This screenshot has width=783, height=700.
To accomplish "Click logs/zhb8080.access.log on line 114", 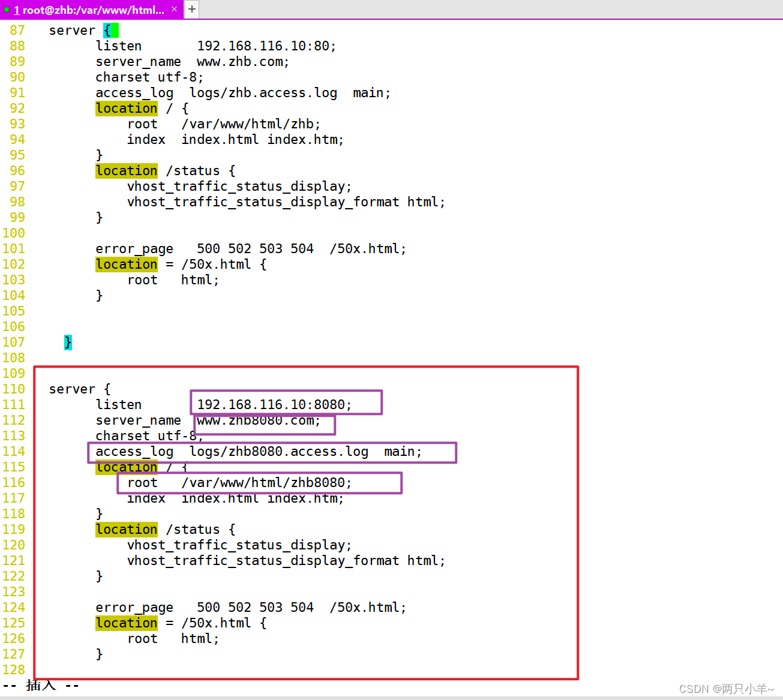I will point(279,452).
